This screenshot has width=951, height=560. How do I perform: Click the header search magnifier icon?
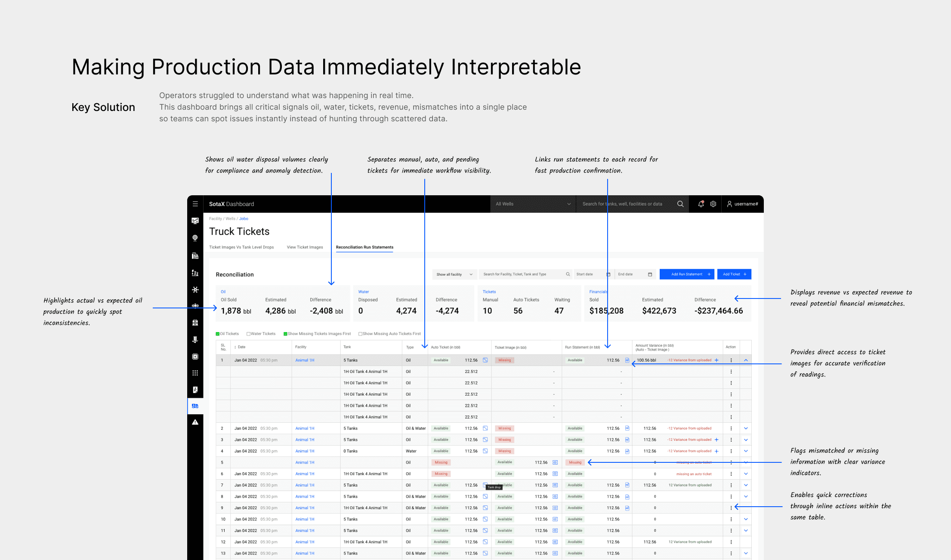(x=680, y=204)
